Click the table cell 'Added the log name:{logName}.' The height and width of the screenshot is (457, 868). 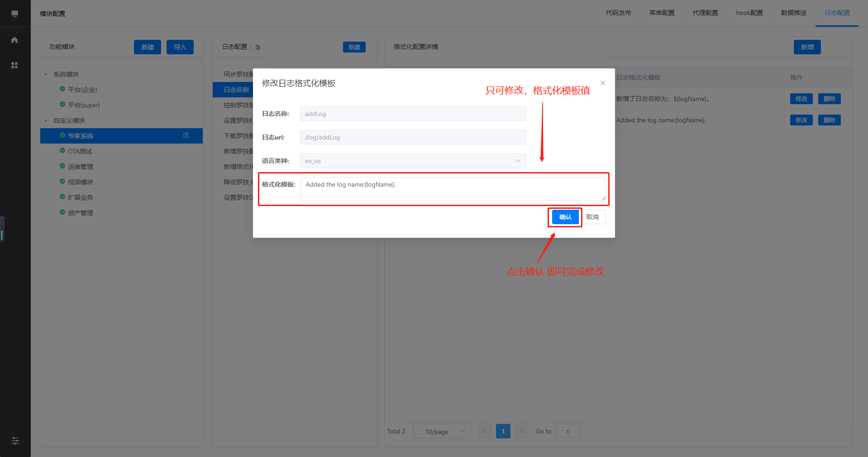(x=661, y=120)
